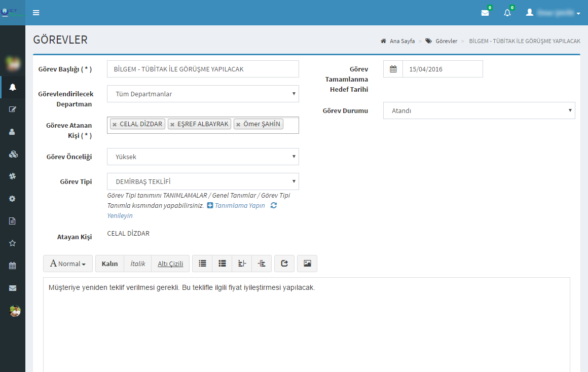Open the Görev Tipi dropdown showing DEMİRBAŞ TEKLİFİ
This screenshot has height=372, width=588.
point(203,181)
